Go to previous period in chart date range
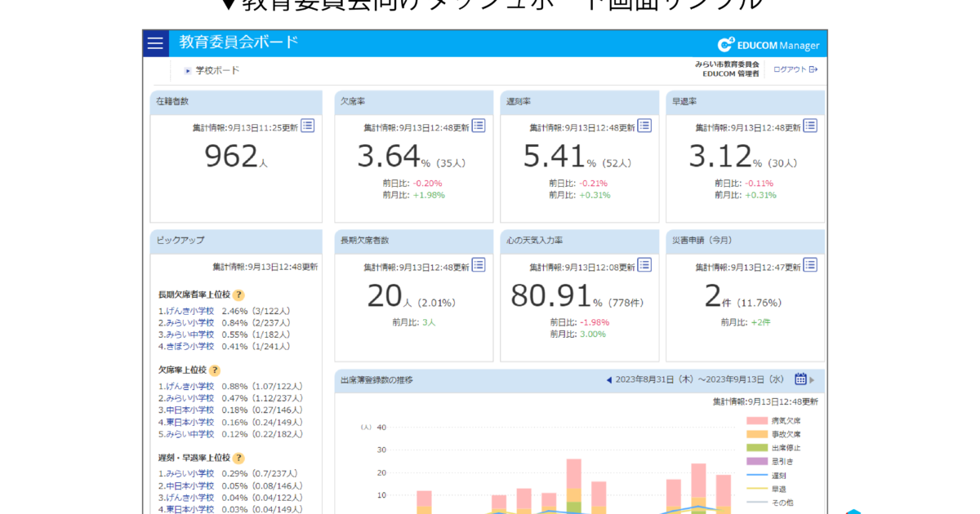The width and height of the screenshot is (980, 514). click(608, 380)
